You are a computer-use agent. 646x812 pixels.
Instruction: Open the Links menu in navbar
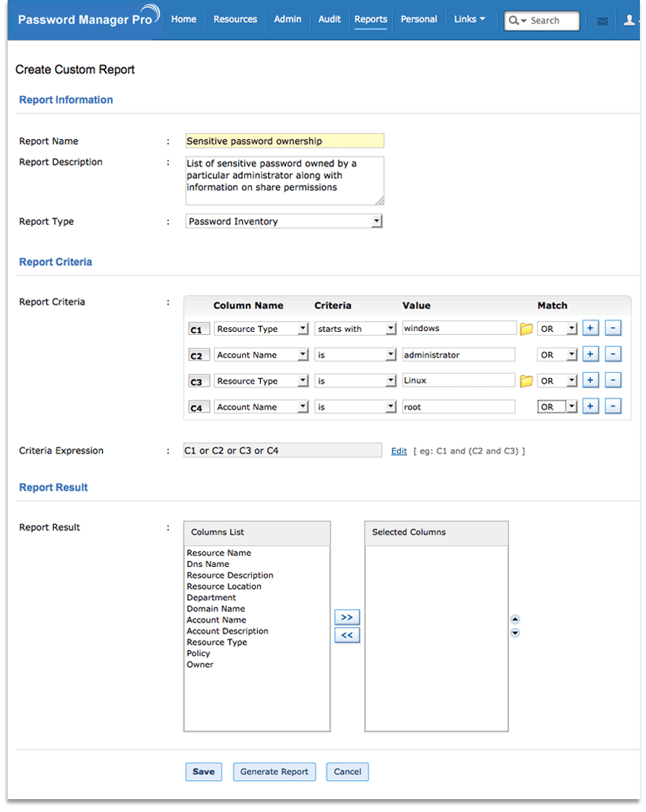469,20
